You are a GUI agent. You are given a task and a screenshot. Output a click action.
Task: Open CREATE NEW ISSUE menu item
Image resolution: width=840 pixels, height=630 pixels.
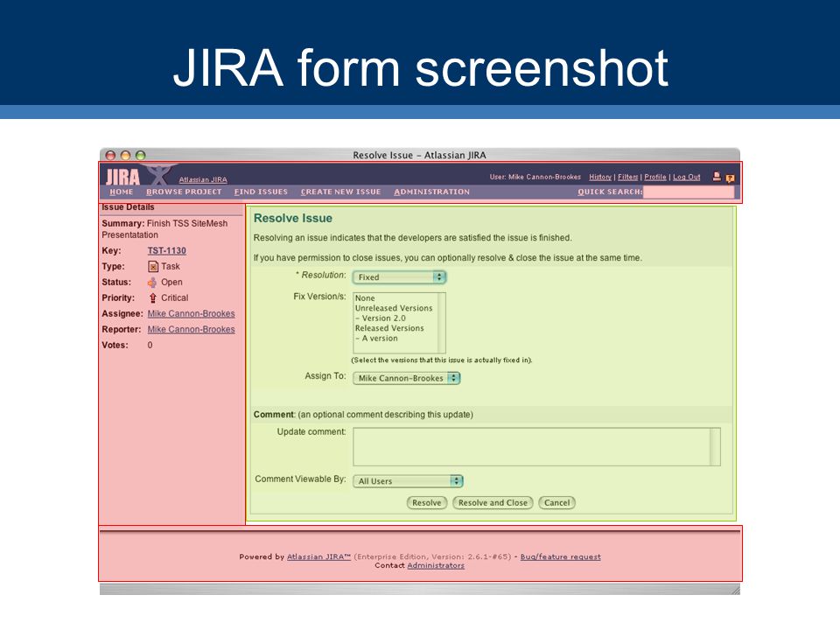340,192
